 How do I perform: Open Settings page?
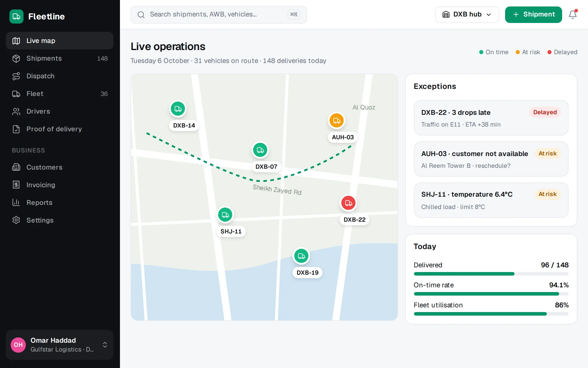60,220
